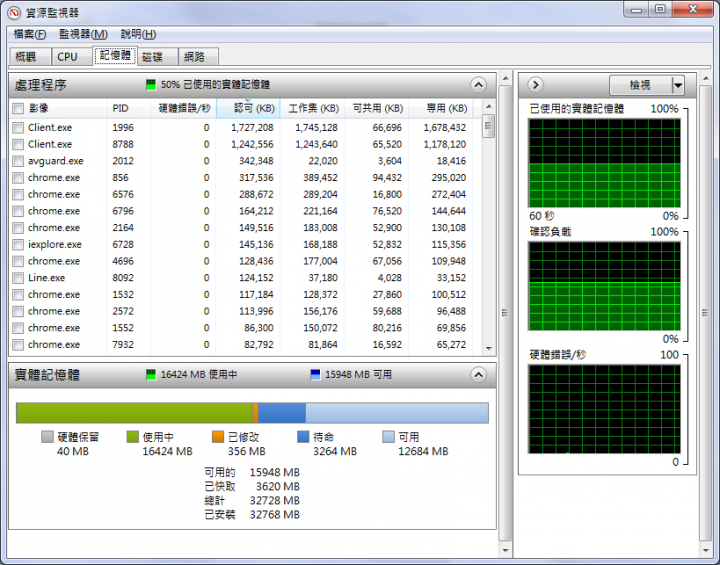The height and width of the screenshot is (565, 720).
Task: Click graphs pane scroll up arrow
Action: 705,79
